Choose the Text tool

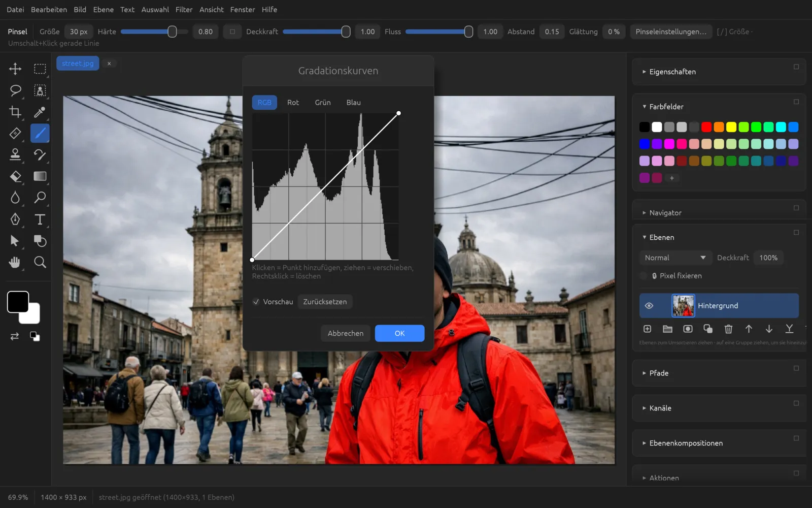coord(40,219)
